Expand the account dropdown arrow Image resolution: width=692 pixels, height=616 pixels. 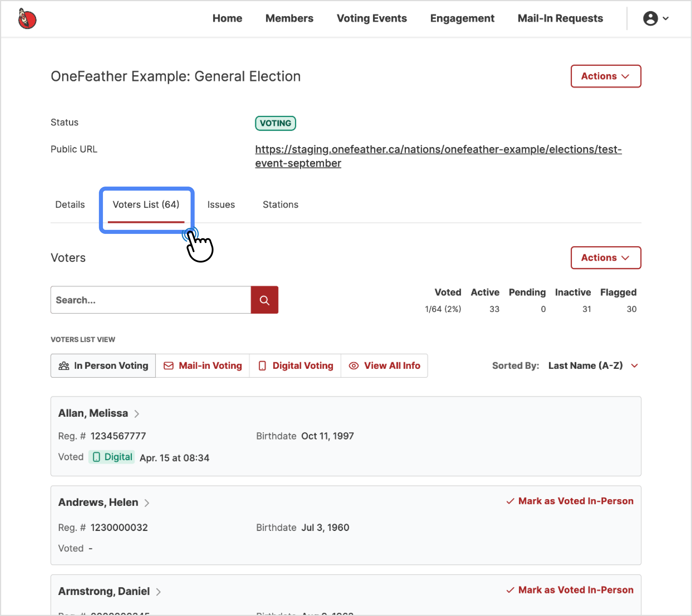pos(665,19)
